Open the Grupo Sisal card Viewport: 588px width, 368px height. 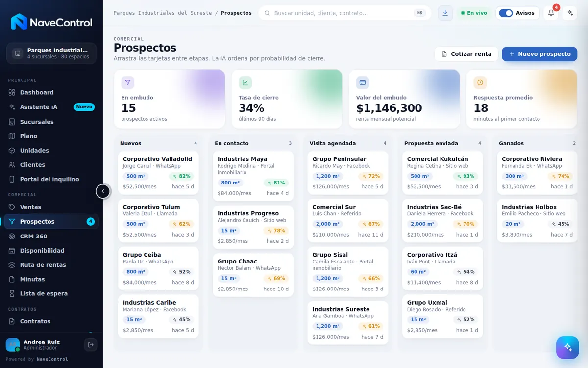point(348,272)
